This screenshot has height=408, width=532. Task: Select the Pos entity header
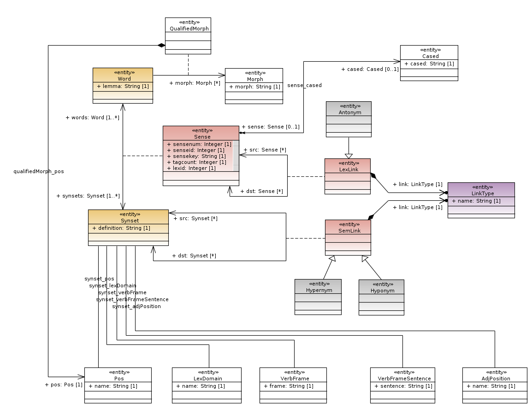(118, 375)
